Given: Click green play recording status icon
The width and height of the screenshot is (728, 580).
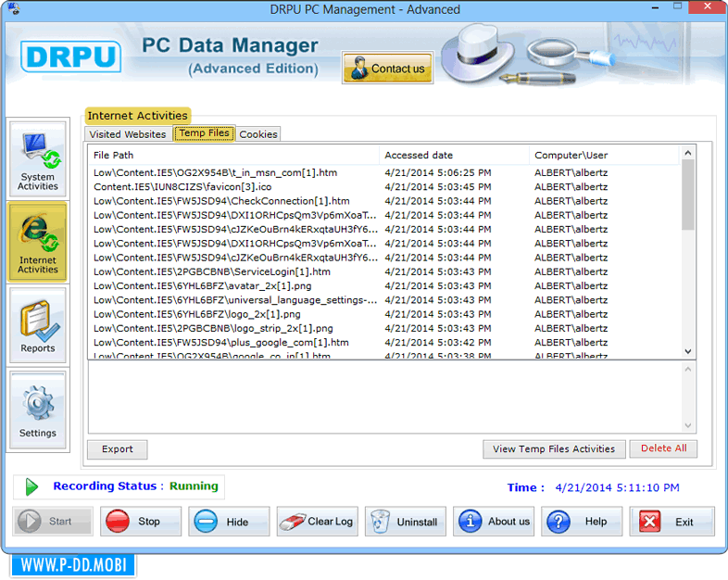Looking at the screenshot, I should (x=31, y=486).
